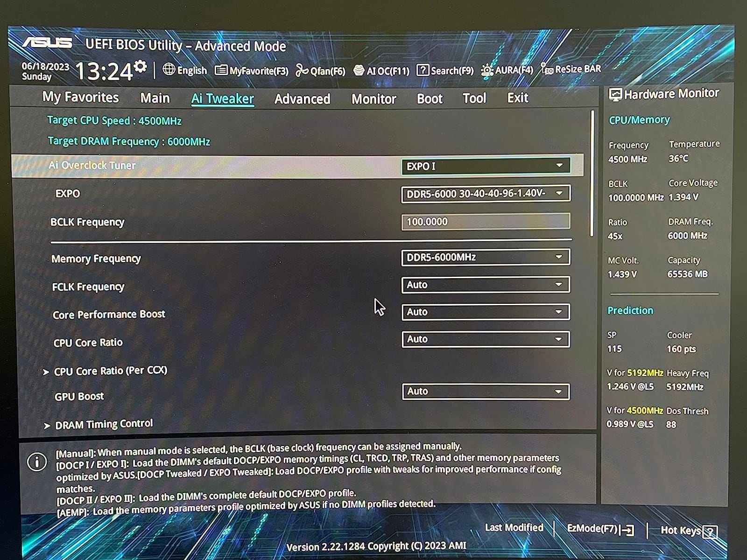Click the Hot Keys question mark icon
This screenshot has height=560, width=747.
710,532
